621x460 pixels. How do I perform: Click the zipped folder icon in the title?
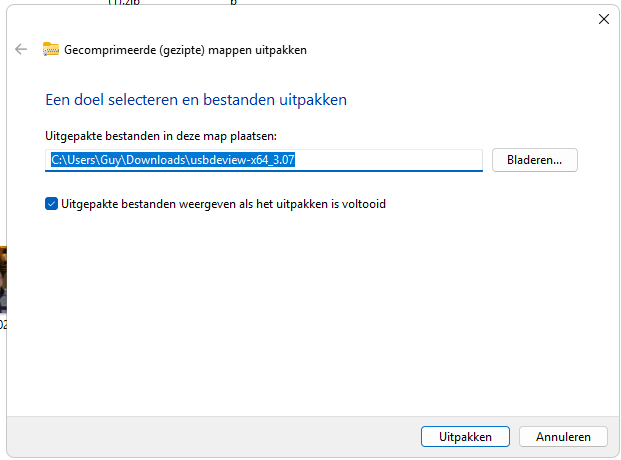(x=51, y=49)
